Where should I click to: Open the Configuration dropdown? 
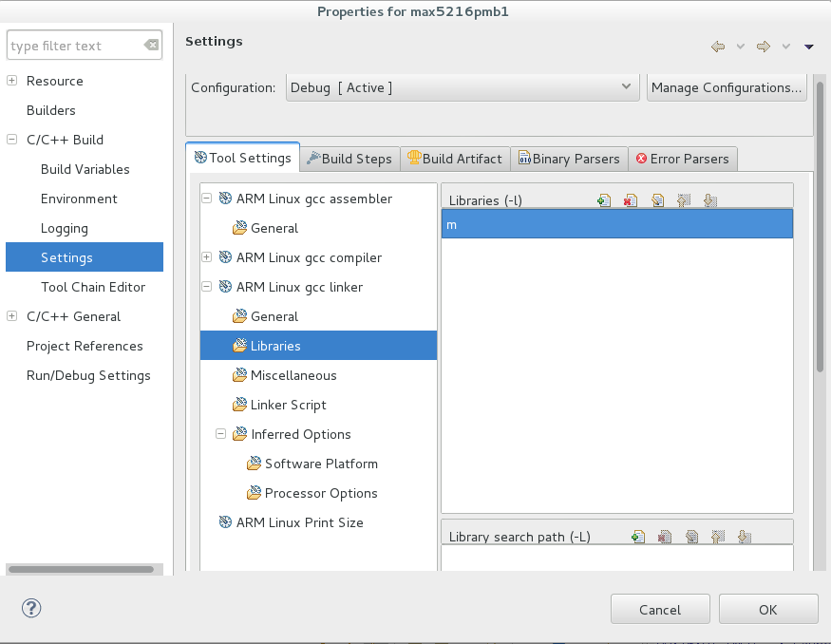click(627, 86)
